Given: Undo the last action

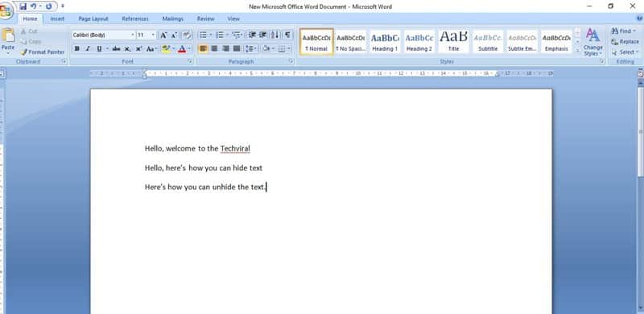Looking at the screenshot, I should (x=34, y=6).
